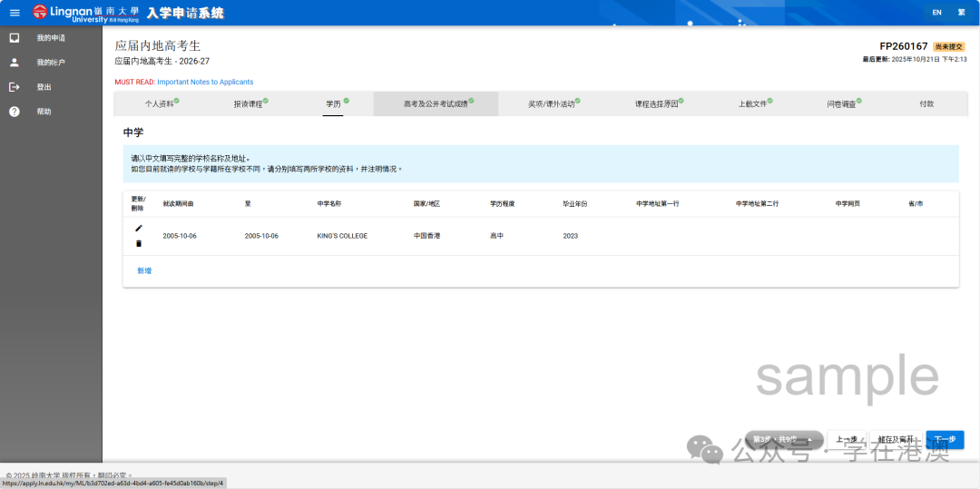Switch language to EN
The image size is (980, 489).
[936, 13]
